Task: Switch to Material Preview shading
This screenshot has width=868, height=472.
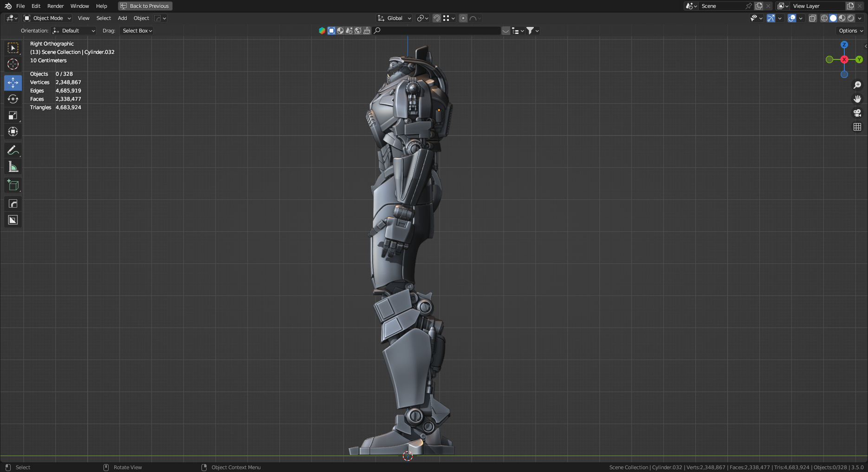Action: [842, 18]
